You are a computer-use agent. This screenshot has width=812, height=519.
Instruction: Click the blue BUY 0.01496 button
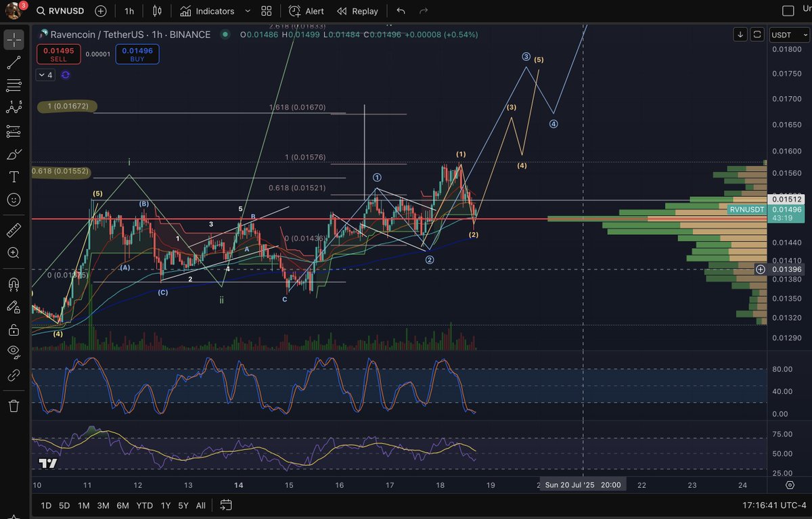(137, 54)
